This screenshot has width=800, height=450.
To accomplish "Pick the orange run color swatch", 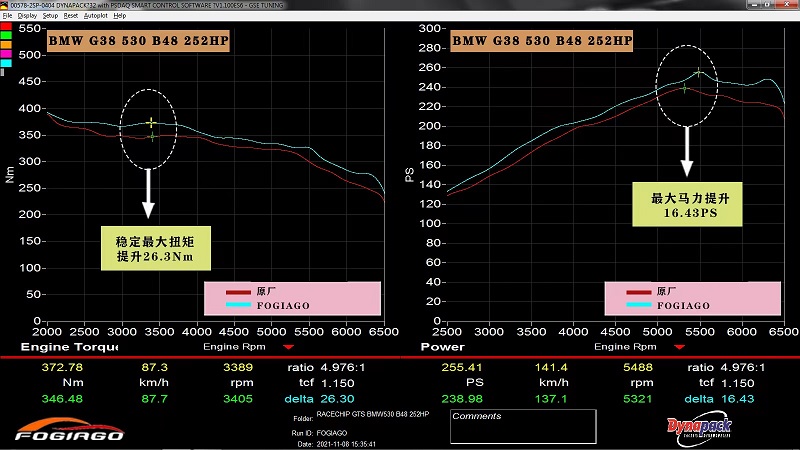I will point(5,45).
